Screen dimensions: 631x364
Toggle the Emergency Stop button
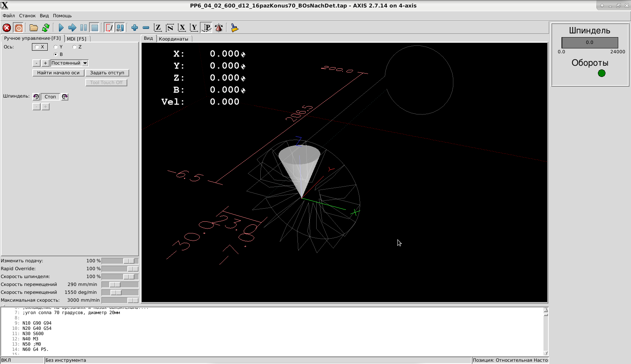tap(7, 28)
